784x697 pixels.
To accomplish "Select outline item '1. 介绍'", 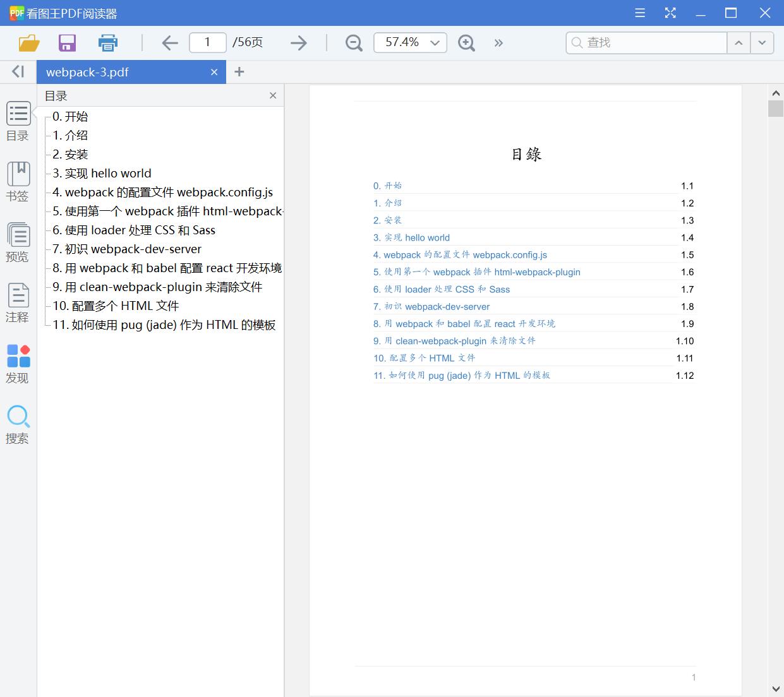I will [70, 135].
